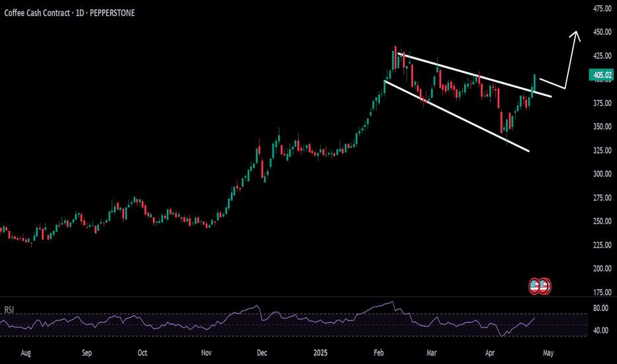617x364 pixels.
Task: Click the Aug label on time axis
Action: (26, 353)
